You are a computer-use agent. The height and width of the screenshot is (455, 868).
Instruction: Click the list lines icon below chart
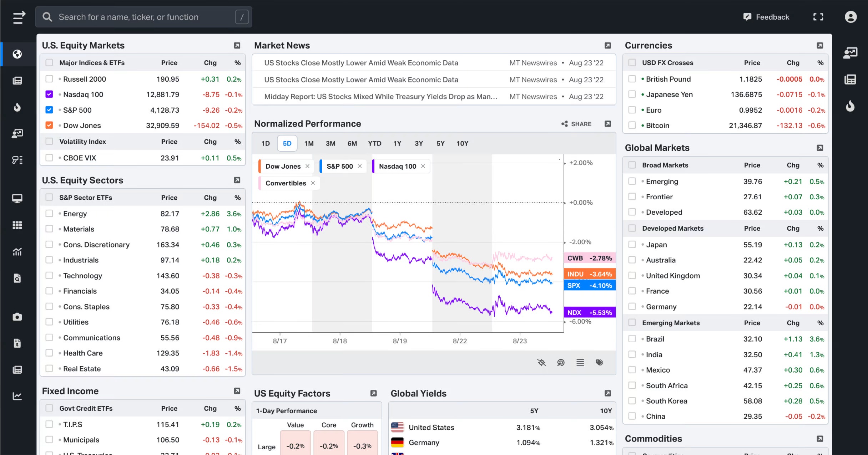[x=580, y=363]
